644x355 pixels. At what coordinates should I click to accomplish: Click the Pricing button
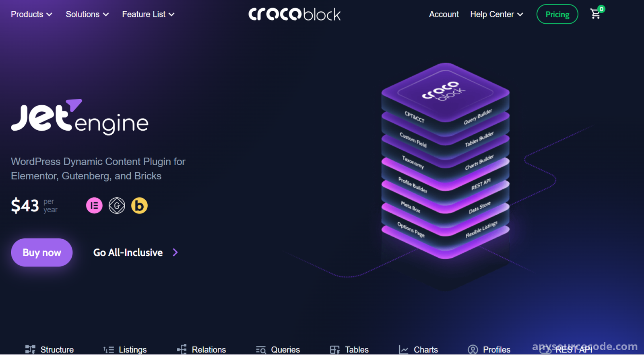[x=557, y=14]
